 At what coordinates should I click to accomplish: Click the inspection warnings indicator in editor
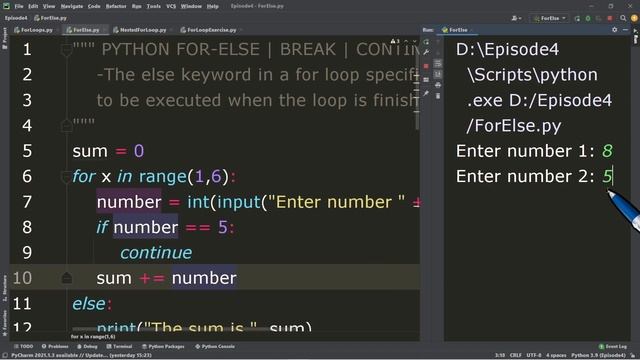click(x=395, y=41)
